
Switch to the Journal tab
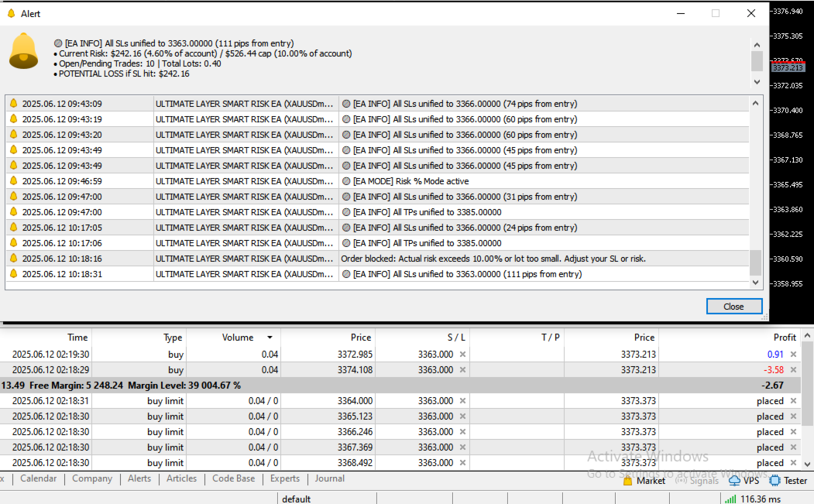point(329,478)
